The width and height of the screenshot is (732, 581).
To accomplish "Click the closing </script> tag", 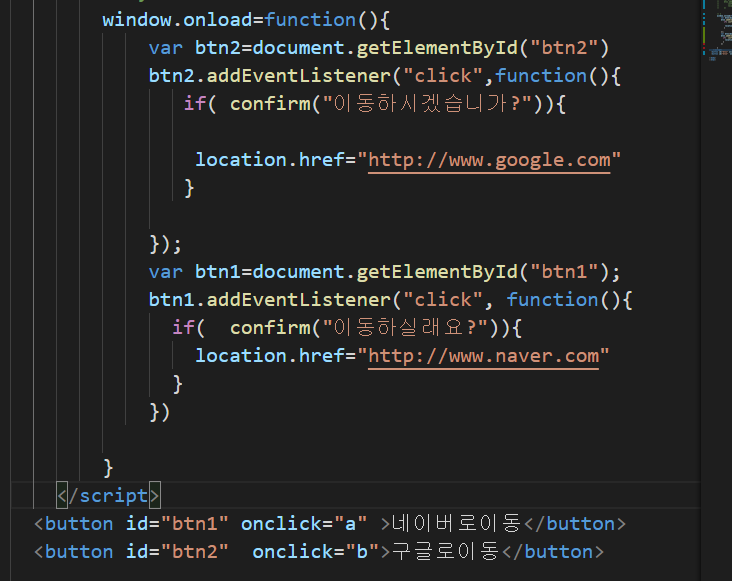I will [x=108, y=496].
